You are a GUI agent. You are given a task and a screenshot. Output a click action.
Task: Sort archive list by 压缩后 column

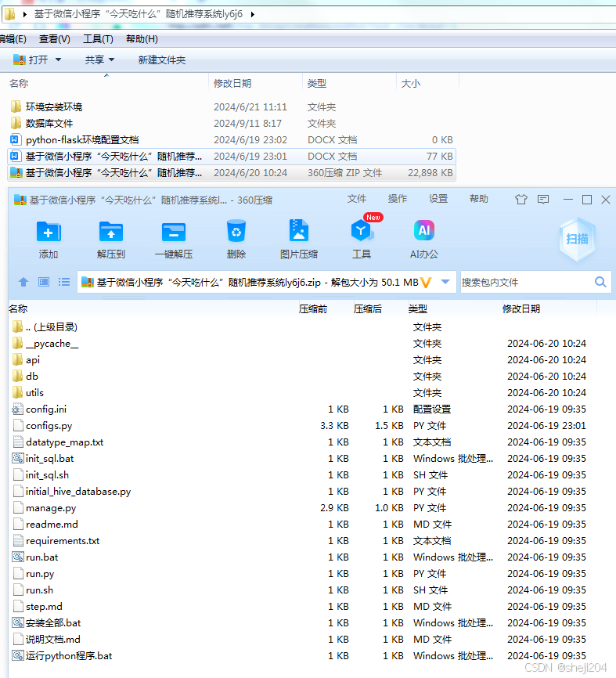point(368,308)
